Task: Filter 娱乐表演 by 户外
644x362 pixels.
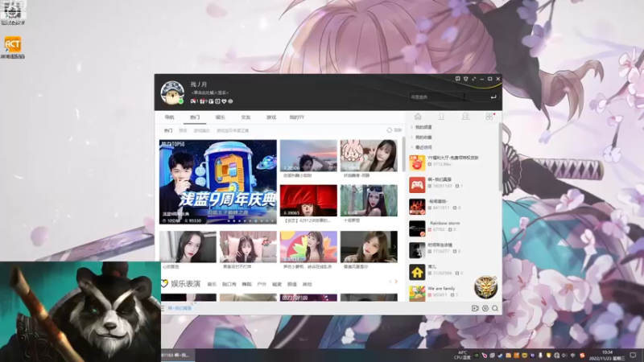Action: click(262, 284)
